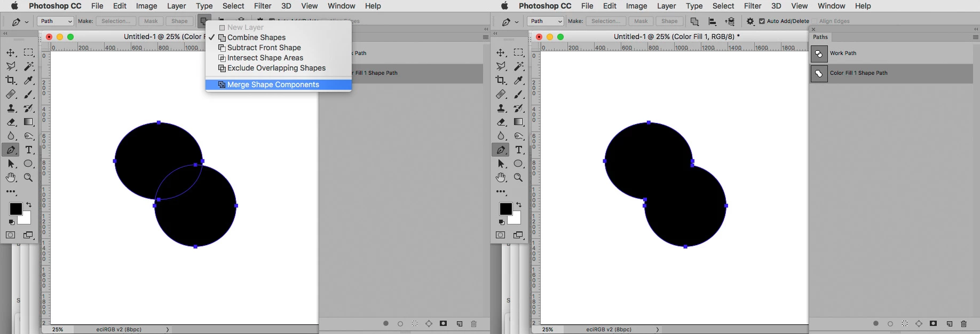Fill path with foreground color in right Paths panel
Viewport: 980px width, 334px height.
pos(876,323)
